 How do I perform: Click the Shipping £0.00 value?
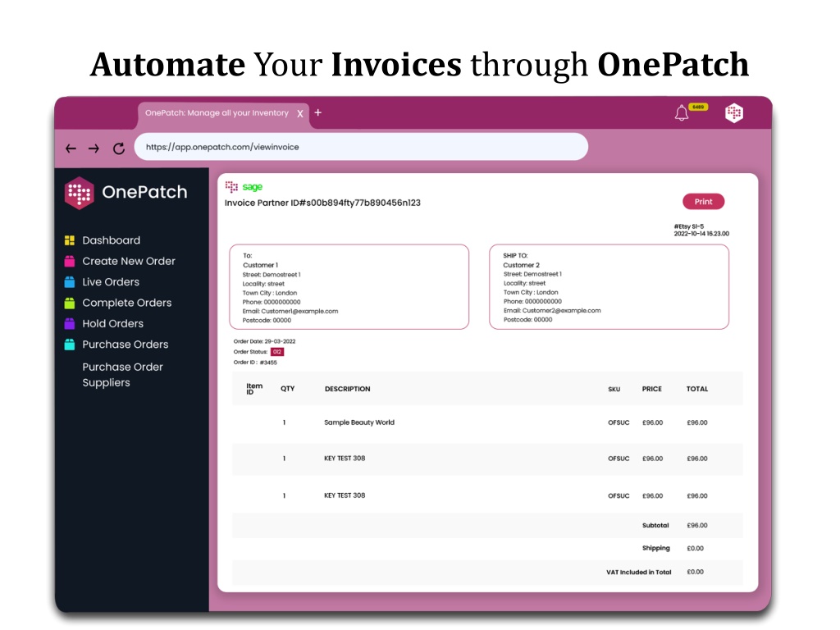tap(696, 549)
